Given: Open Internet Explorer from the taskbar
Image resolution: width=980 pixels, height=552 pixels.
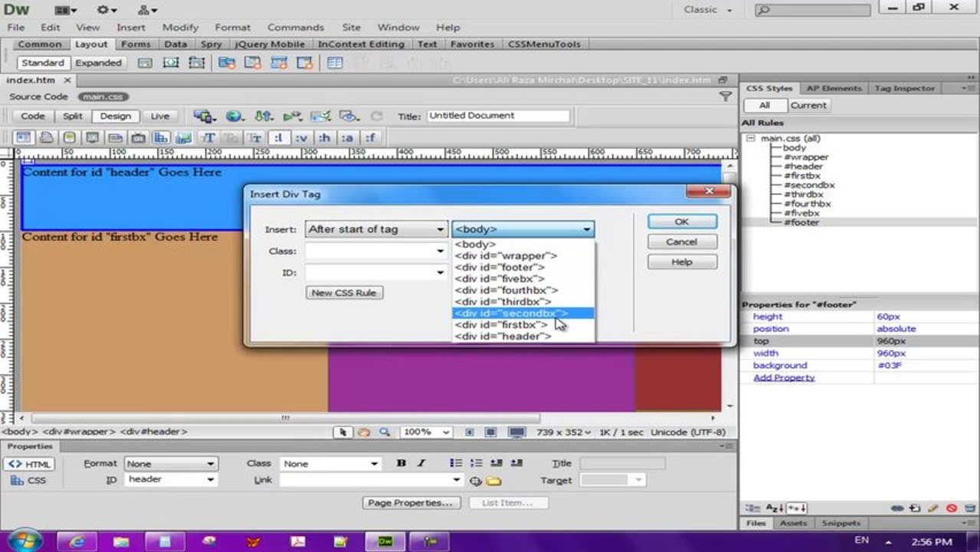Looking at the screenshot, I should (x=77, y=541).
